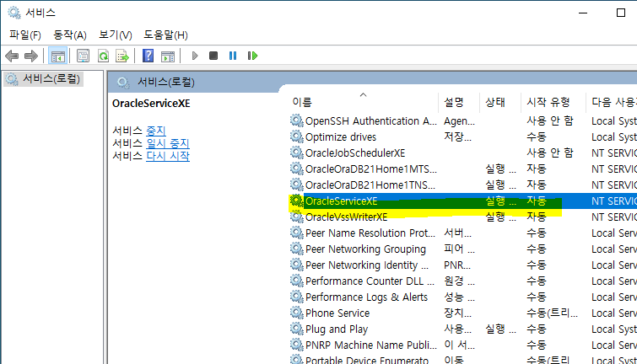Select the Phone Service row
637x364 pixels.
coord(463,313)
